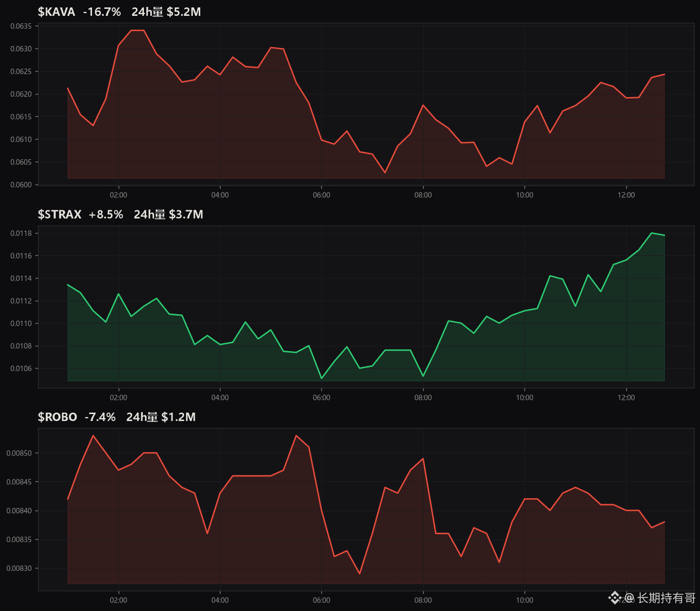This screenshot has height=611, width=700.
Task: Click ROBO 24h volume $1.2M text
Action: coord(161,417)
